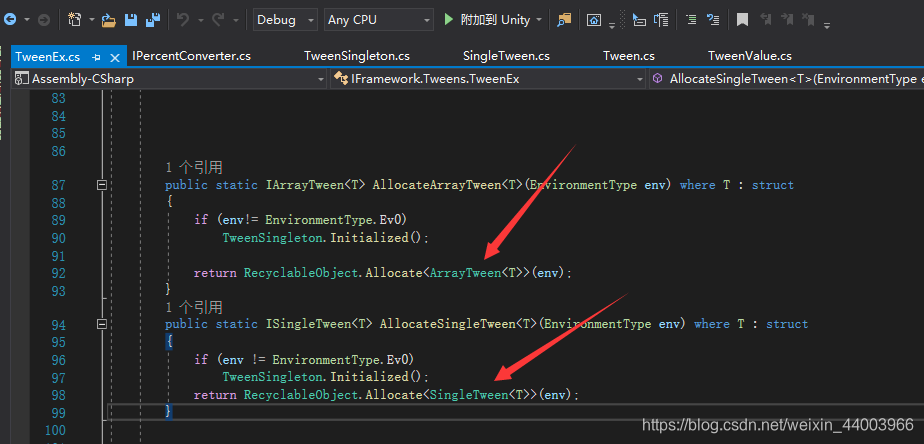Screen dimensions: 924x444
Task: Click the Save All icon
Action: pyautogui.click(x=153, y=20)
